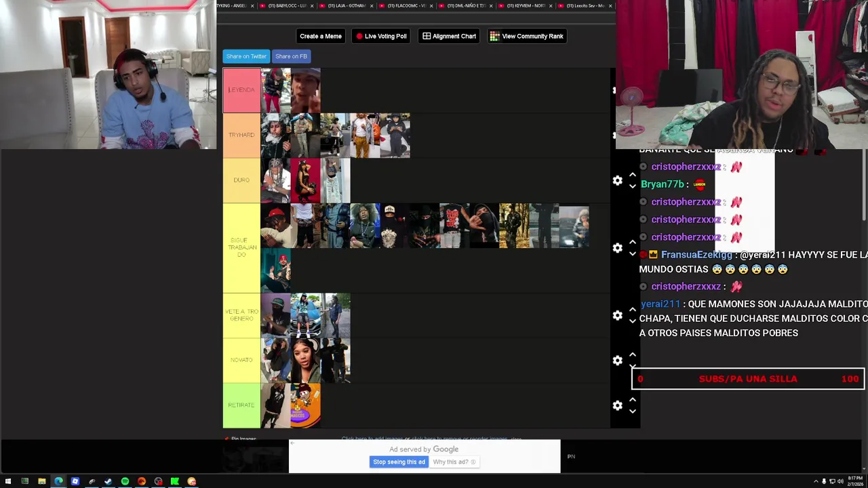Open Spotify from the taskbar
Screen dimensions: 868x488
click(x=125, y=481)
